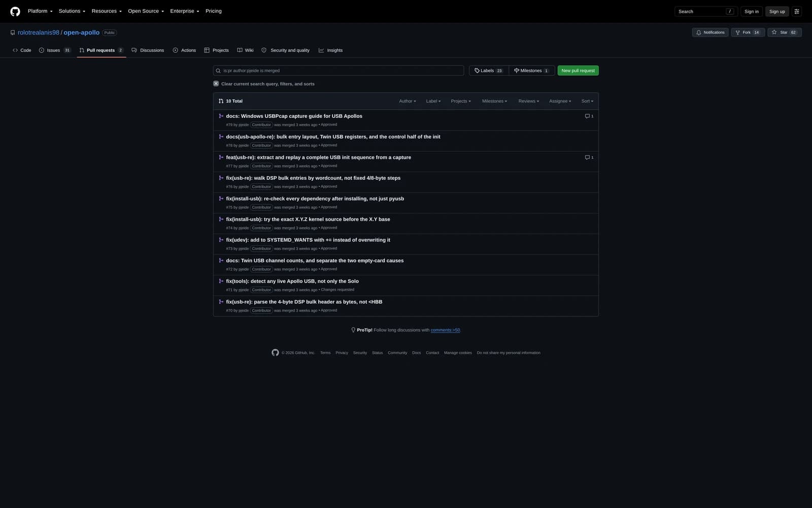
Task: Follow the comments:>50 ProTip link
Action: (x=445, y=330)
